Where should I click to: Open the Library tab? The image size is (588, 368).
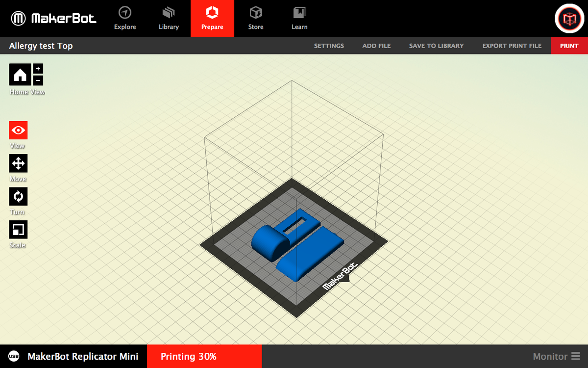(169, 19)
